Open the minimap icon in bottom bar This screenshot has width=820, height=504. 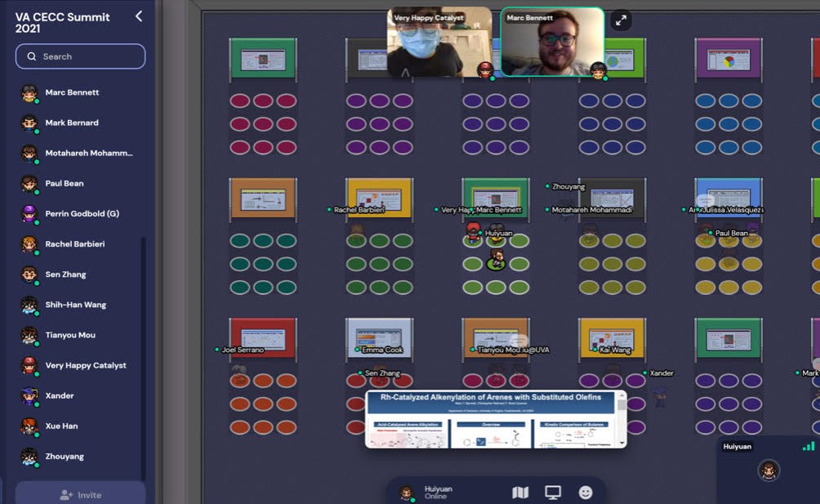[520, 493]
